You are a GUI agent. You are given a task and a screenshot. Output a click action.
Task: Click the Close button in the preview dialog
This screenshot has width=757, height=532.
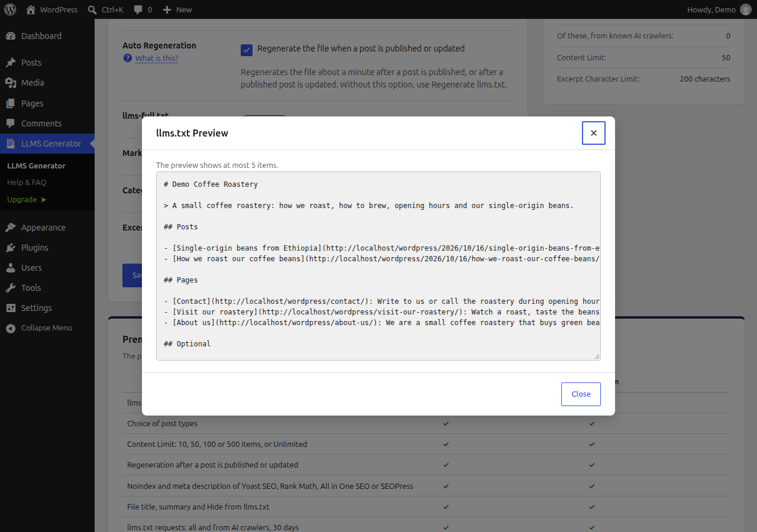[x=581, y=394]
